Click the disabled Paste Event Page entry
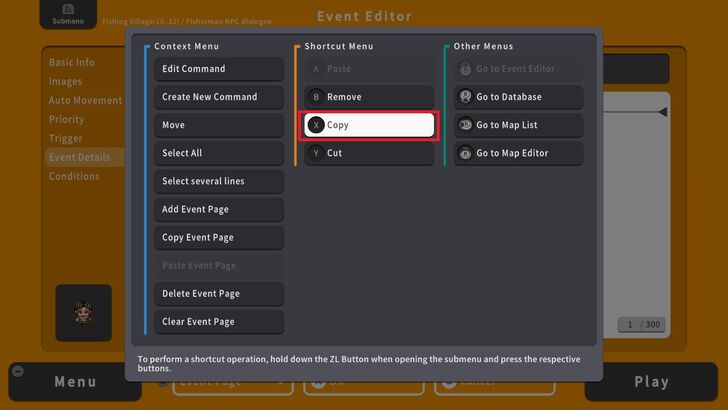The height and width of the screenshot is (410, 728). tap(219, 265)
